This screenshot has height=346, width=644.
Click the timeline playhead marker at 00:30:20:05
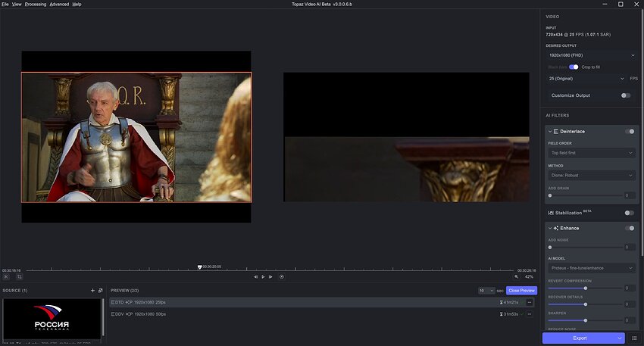pyautogui.click(x=199, y=267)
